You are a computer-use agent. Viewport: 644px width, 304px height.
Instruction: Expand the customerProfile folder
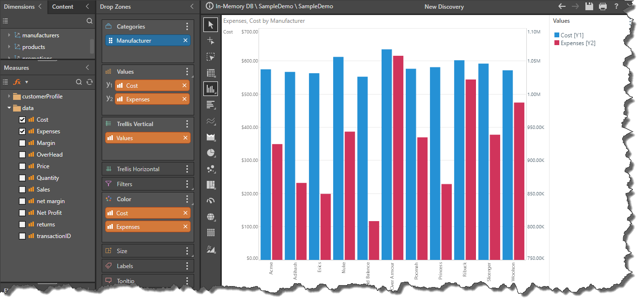coord(9,96)
